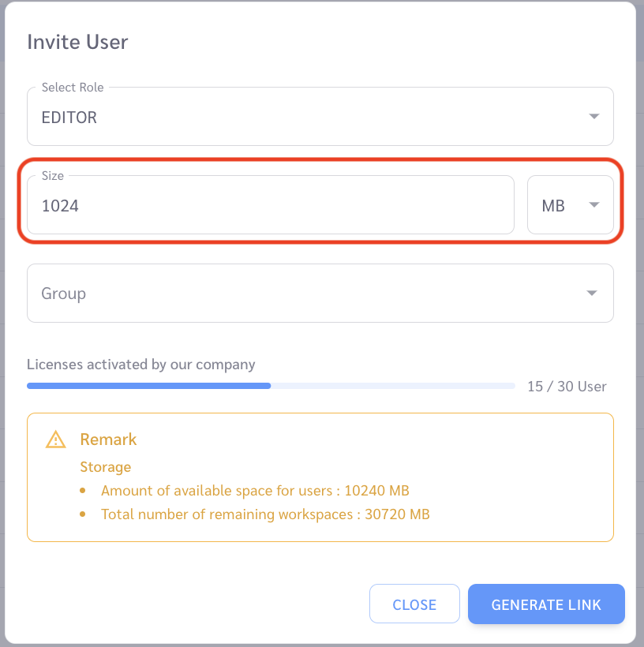This screenshot has width=644, height=647.
Task: Click into the Size field containing 1024
Action: coord(271,204)
